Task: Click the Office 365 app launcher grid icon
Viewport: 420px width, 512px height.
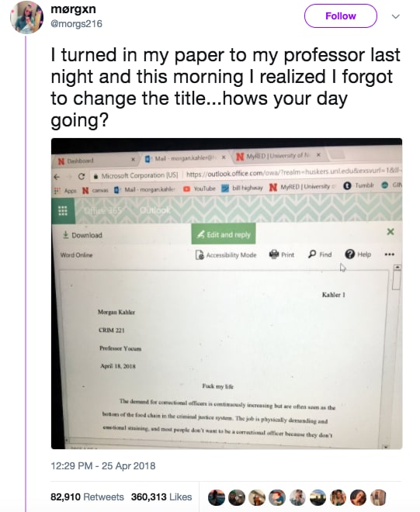Action: 63,210
